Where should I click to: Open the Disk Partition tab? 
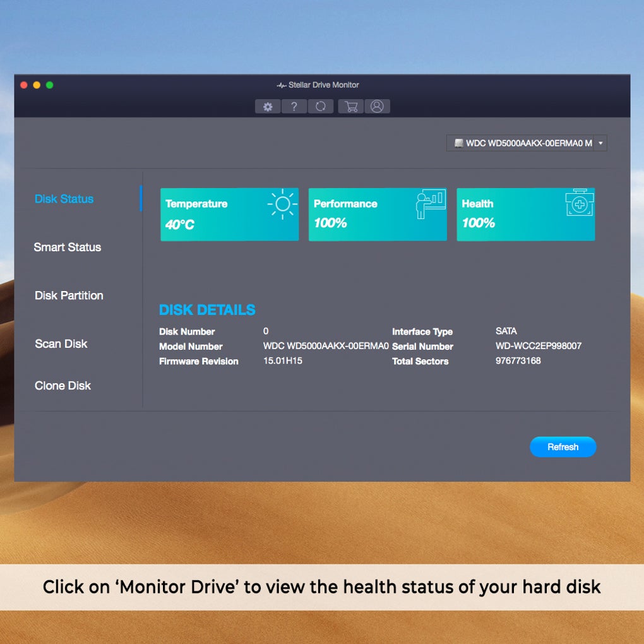click(69, 295)
